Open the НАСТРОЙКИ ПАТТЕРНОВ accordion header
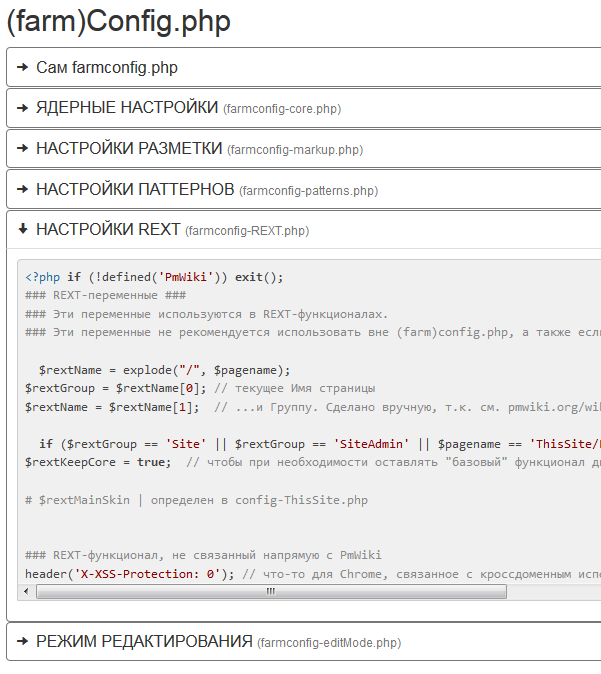This screenshot has width=601, height=674. pos(304,189)
